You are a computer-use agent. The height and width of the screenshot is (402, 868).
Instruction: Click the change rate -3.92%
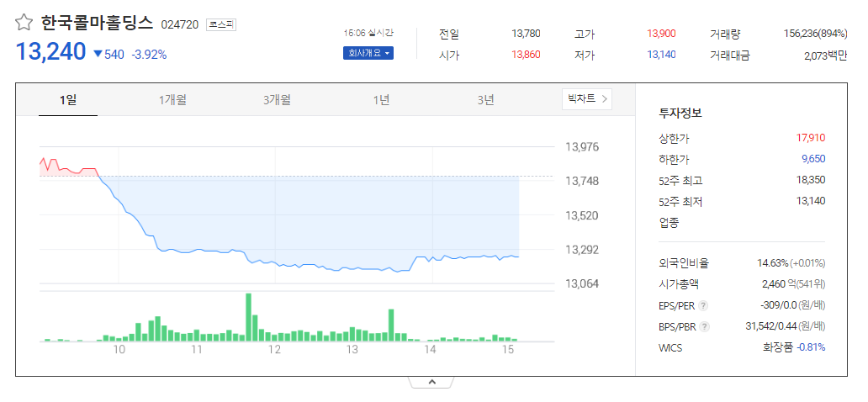pyautogui.click(x=149, y=55)
